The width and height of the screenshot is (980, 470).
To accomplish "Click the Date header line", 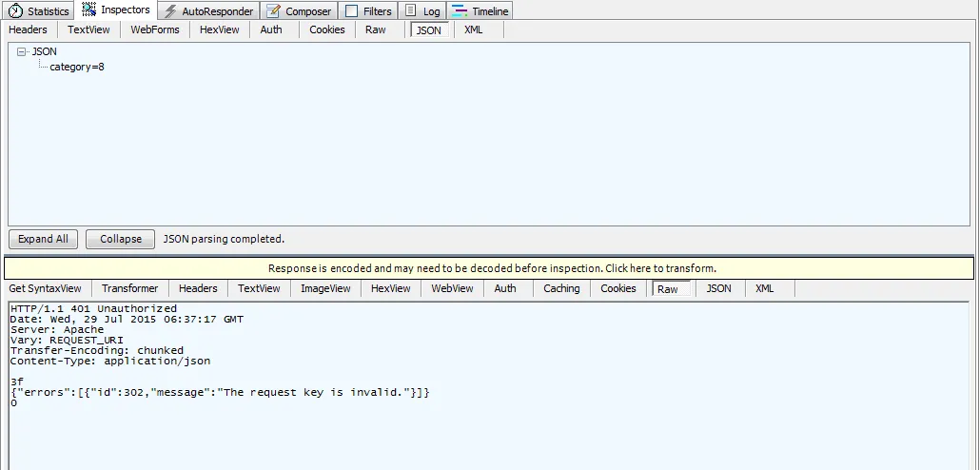I will [127, 320].
